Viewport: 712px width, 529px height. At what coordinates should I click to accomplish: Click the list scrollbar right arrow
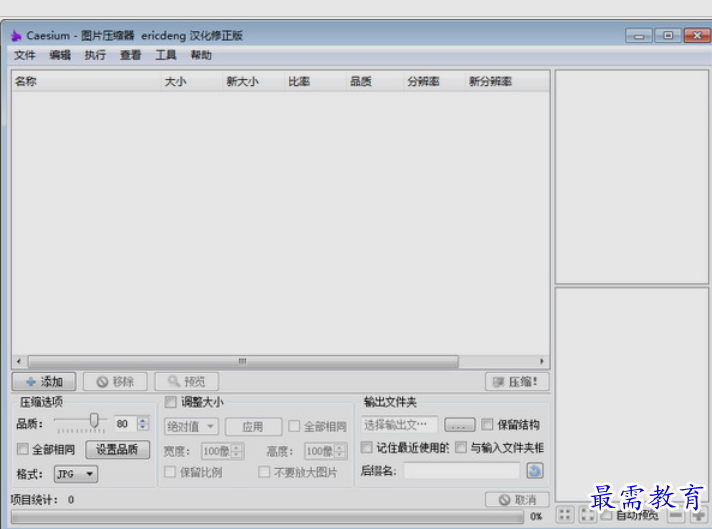click(542, 361)
